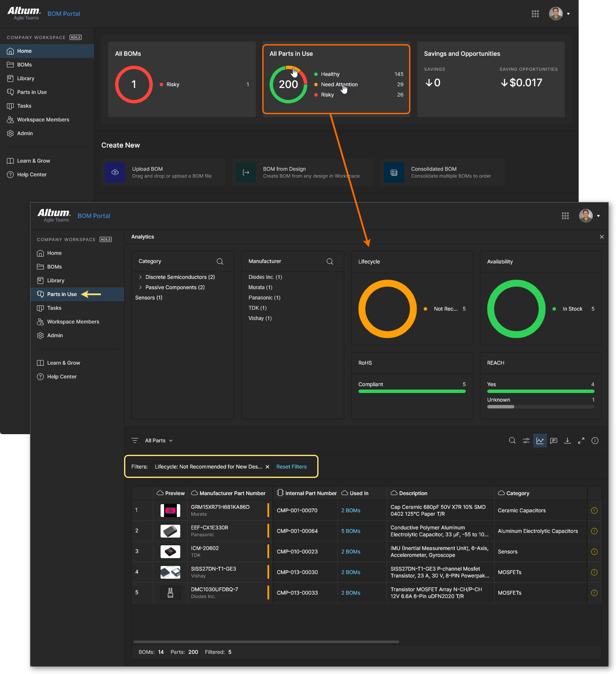Toggle the Analytics chart icon
616x674 pixels.
(x=540, y=441)
